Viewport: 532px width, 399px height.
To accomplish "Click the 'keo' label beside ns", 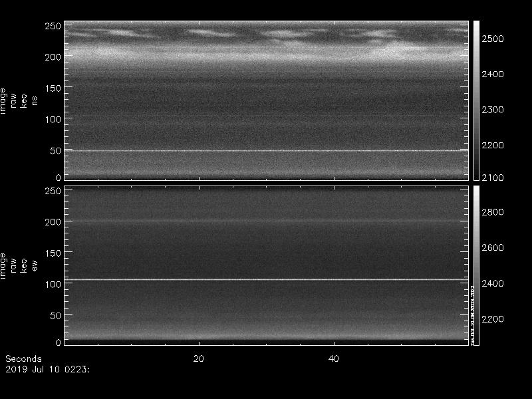I will [x=23, y=101].
